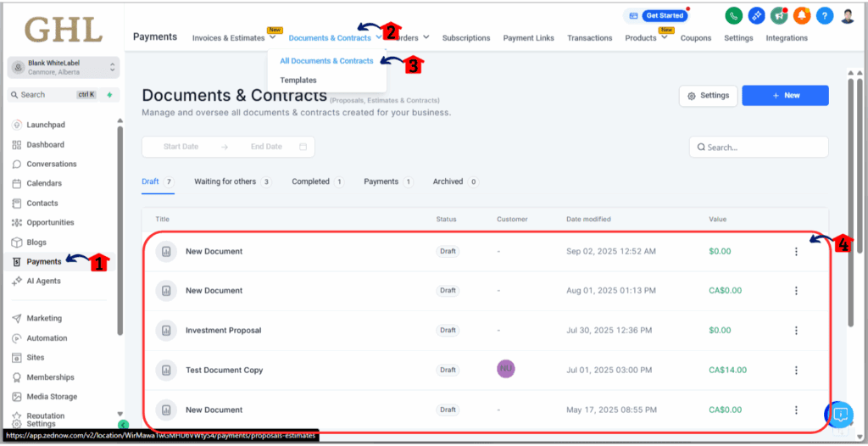The height and width of the screenshot is (446, 868).
Task: Switch to the Draft tab
Action: tap(158, 181)
